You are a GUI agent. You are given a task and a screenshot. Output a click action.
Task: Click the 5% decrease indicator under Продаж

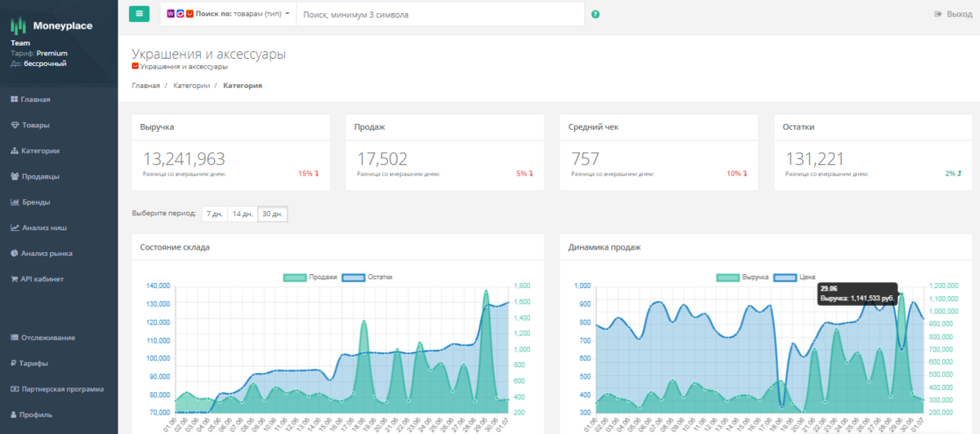click(x=524, y=174)
